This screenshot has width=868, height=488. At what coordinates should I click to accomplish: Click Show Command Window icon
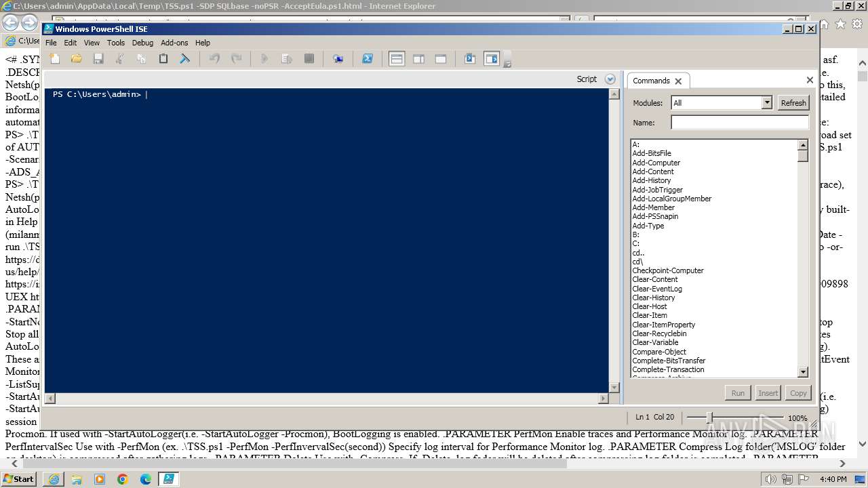click(x=470, y=59)
